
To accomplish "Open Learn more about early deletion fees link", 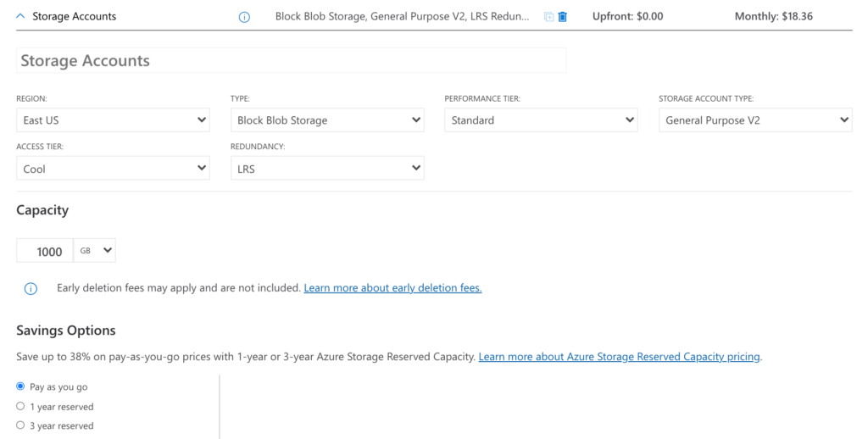I will tap(392, 288).
